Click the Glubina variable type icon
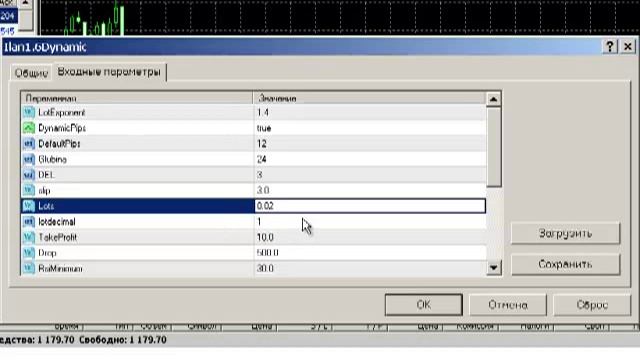 29,159
